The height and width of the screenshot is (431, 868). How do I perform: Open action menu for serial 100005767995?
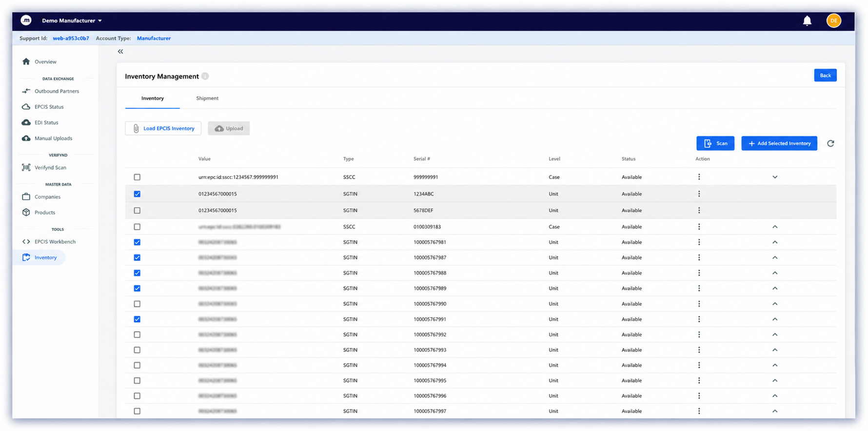pos(699,380)
